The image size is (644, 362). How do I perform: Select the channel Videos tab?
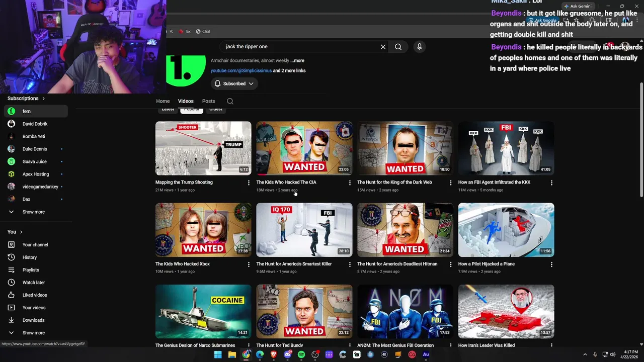(186, 101)
